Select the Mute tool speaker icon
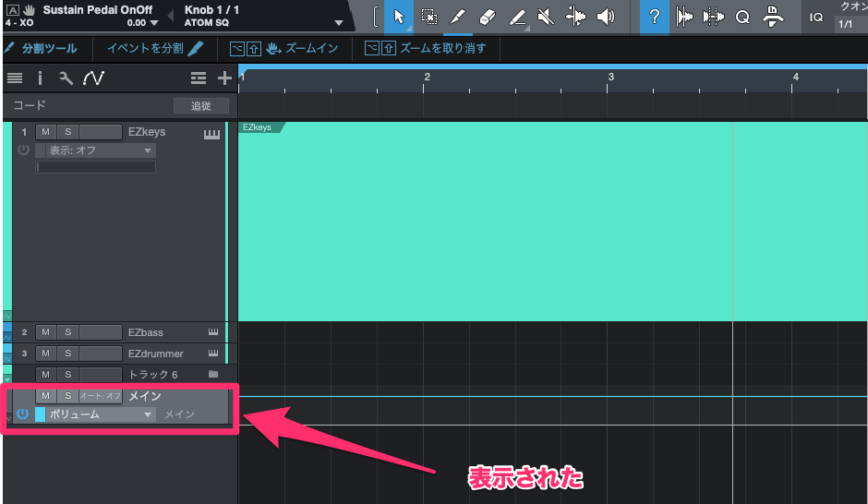Image resolution: width=868 pixels, height=504 pixels. 546,17
